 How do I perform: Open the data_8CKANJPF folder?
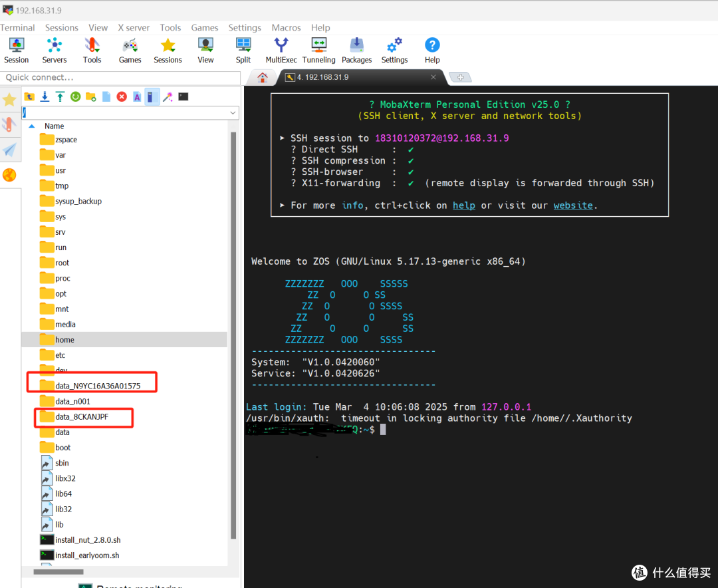(81, 416)
